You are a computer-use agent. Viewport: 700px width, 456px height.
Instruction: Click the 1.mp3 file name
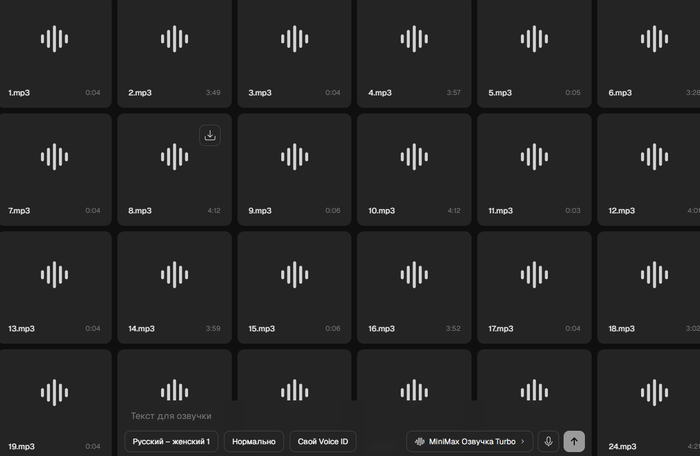pos(19,93)
